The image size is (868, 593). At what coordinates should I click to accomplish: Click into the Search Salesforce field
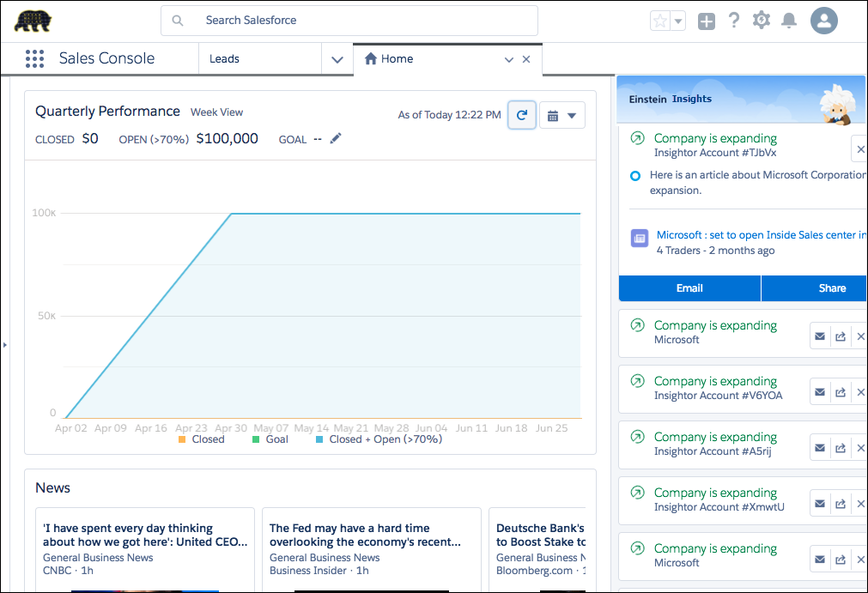(x=349, y=21)
